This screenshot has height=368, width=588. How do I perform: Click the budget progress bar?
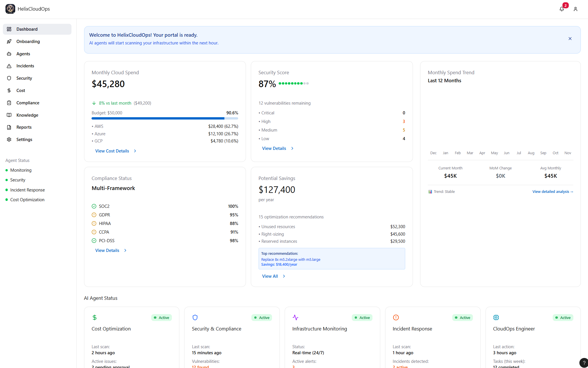tap(164, 118)
